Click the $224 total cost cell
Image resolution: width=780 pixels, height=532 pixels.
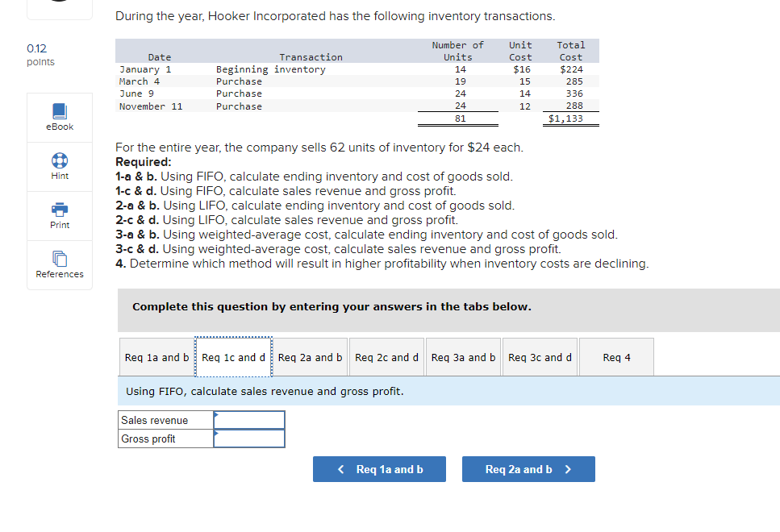tap(571, 69)
